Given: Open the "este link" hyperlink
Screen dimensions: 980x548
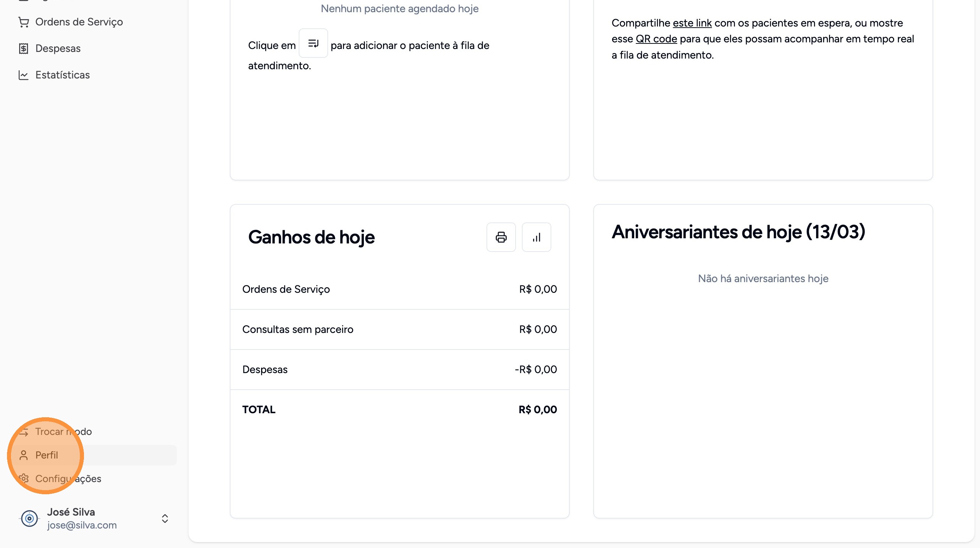Looking at the screenshot, I should [x=692, y=23].
